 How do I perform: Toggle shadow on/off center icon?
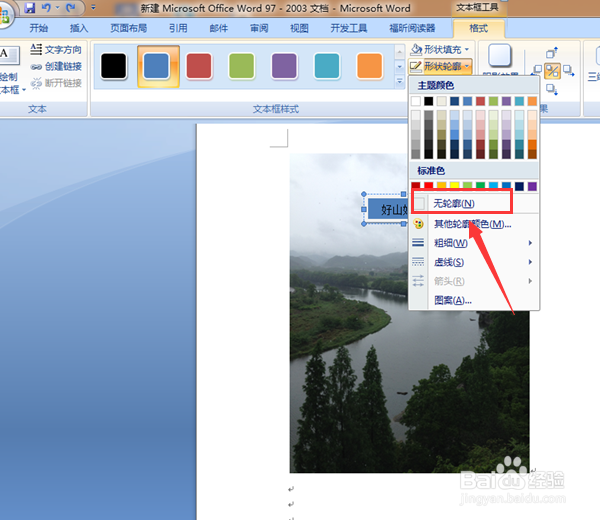552,71
